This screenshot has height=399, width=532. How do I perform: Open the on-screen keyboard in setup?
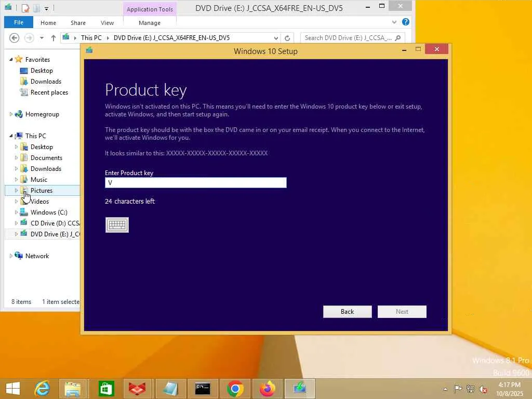(x=117, y=225)
